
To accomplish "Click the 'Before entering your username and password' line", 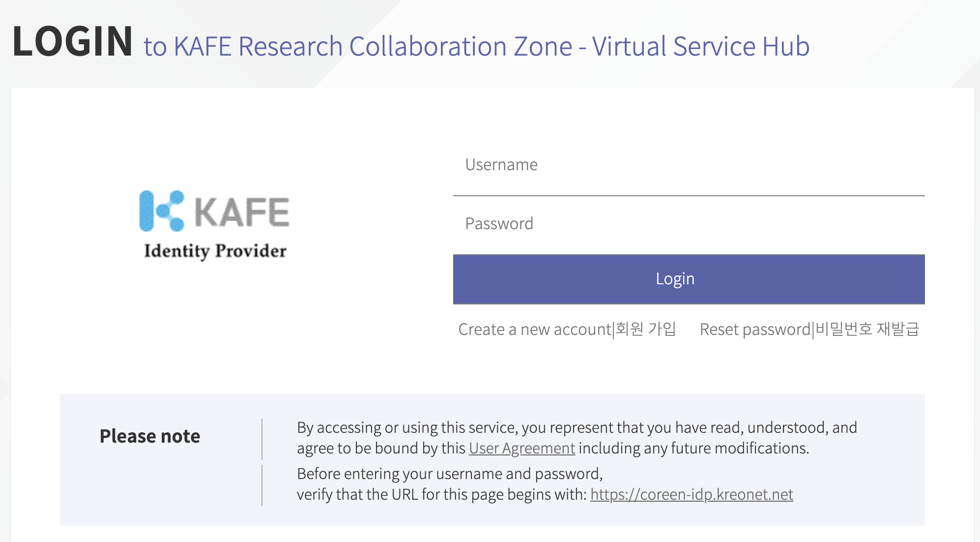I will [x=450, y=474].
